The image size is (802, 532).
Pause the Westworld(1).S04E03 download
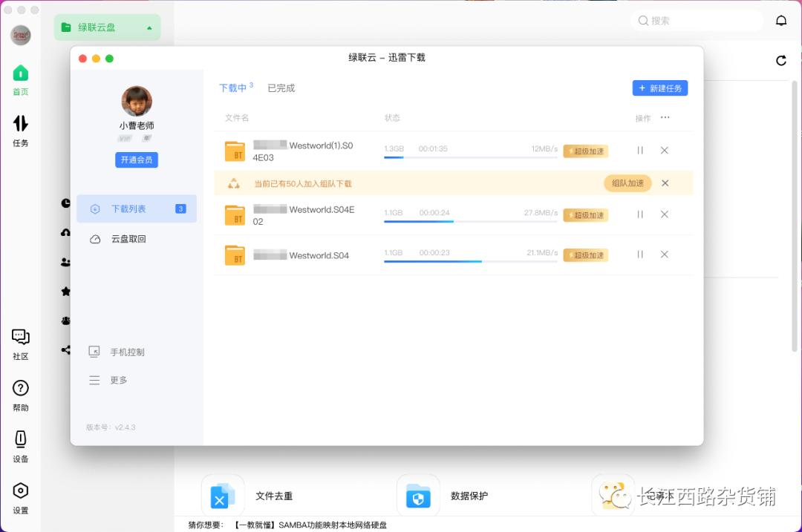[639, 150]
